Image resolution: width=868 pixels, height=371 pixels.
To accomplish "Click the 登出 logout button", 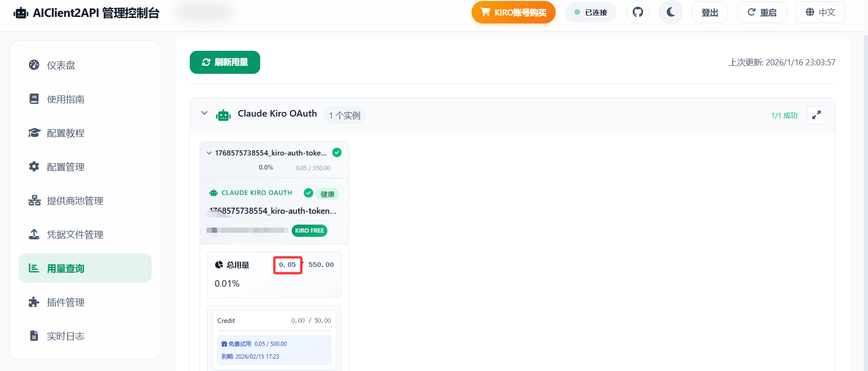I will point(710,12).
